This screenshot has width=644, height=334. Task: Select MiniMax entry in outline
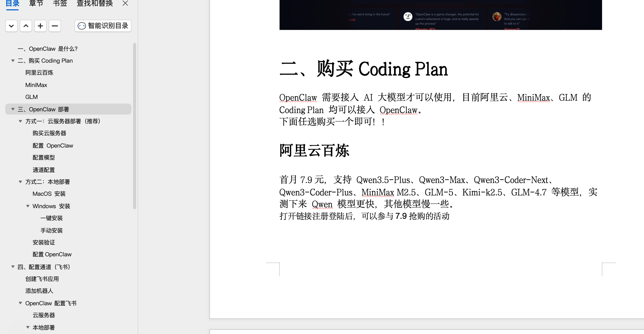click(36, 85)
